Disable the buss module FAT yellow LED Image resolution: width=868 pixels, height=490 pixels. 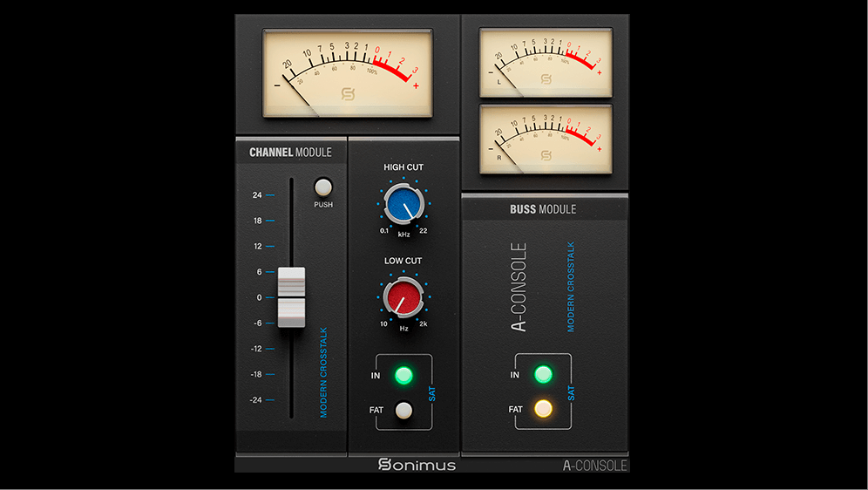(543, 408)
